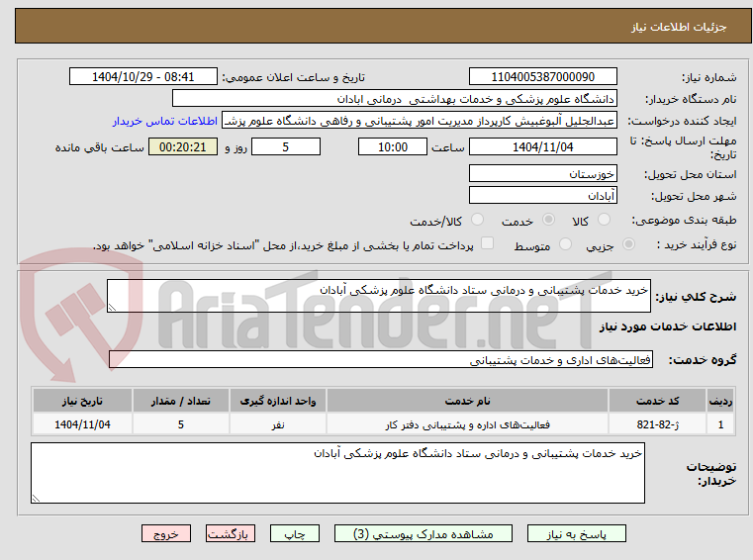The image size is (753, 560).
Task: Click the شهر آبادان field
Action: [542, 196]
